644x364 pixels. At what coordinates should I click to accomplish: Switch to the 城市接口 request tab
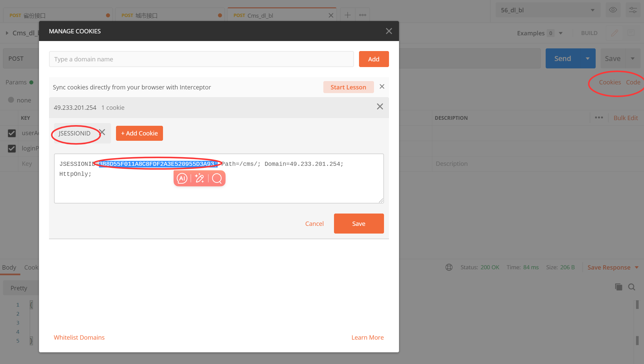pos(146,15)
